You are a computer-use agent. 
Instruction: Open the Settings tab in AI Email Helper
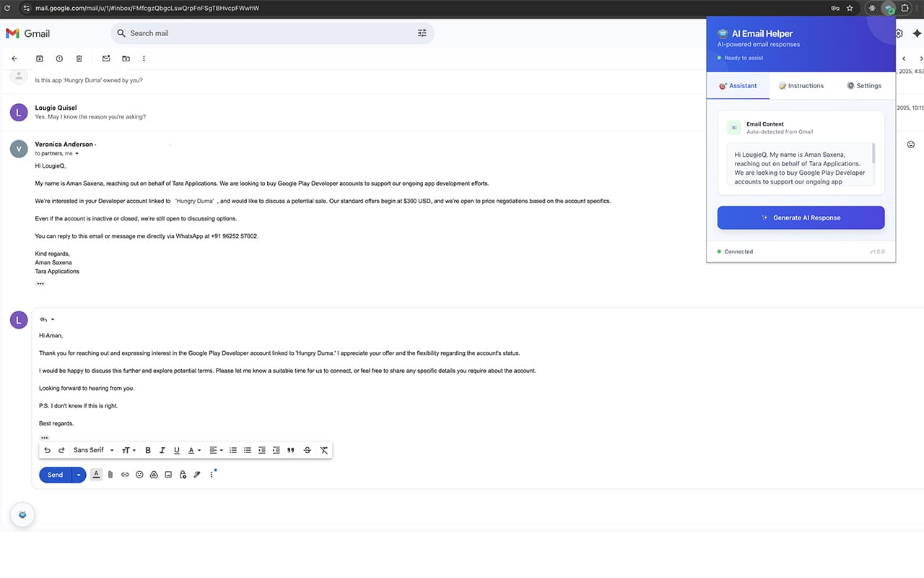tap(864, 85)
